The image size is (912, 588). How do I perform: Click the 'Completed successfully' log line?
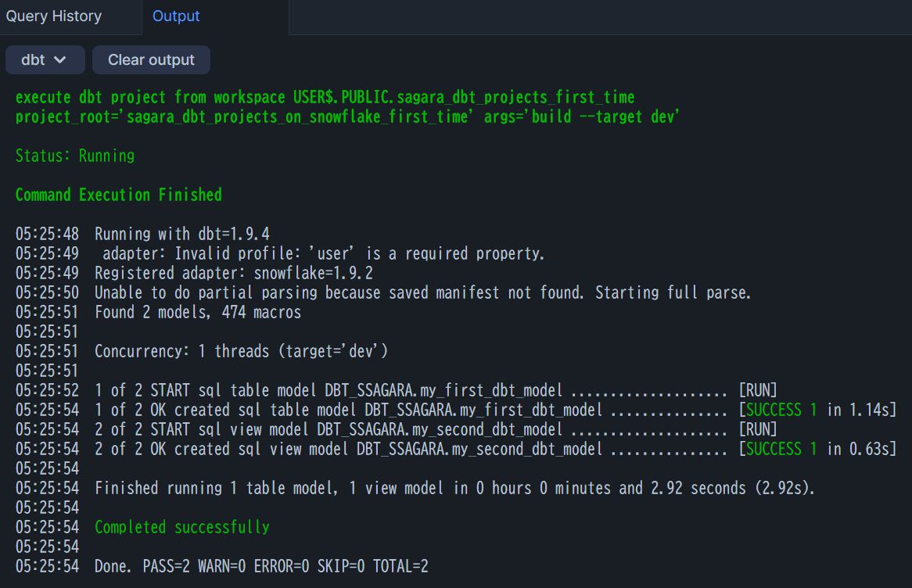[x=182, y=528]
